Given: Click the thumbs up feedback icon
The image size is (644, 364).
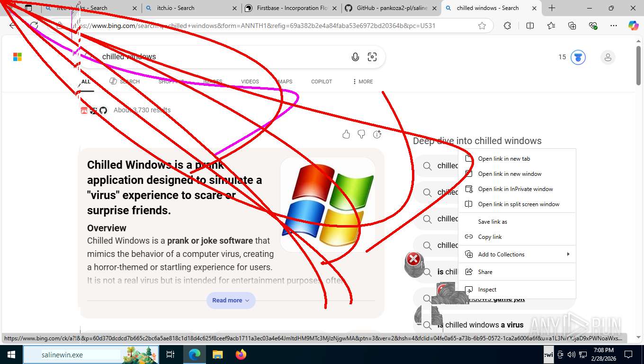Looking at the screenshot, I should coord(346,135).
